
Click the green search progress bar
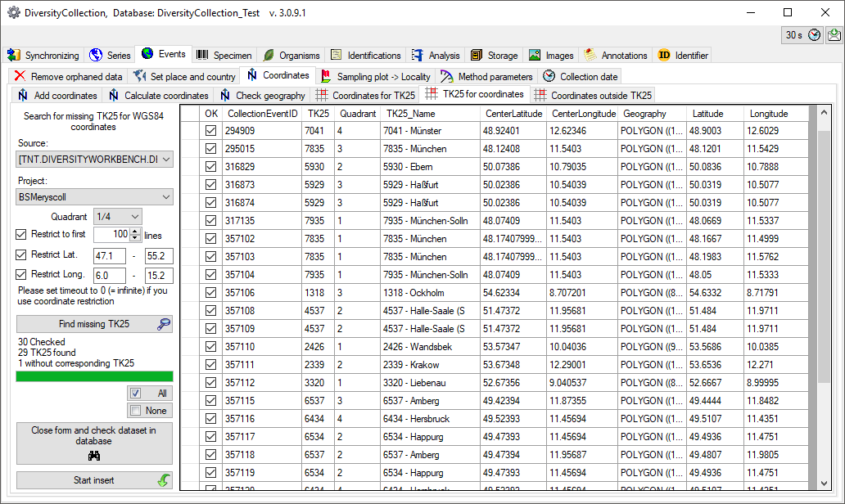(x=94, y=376)
